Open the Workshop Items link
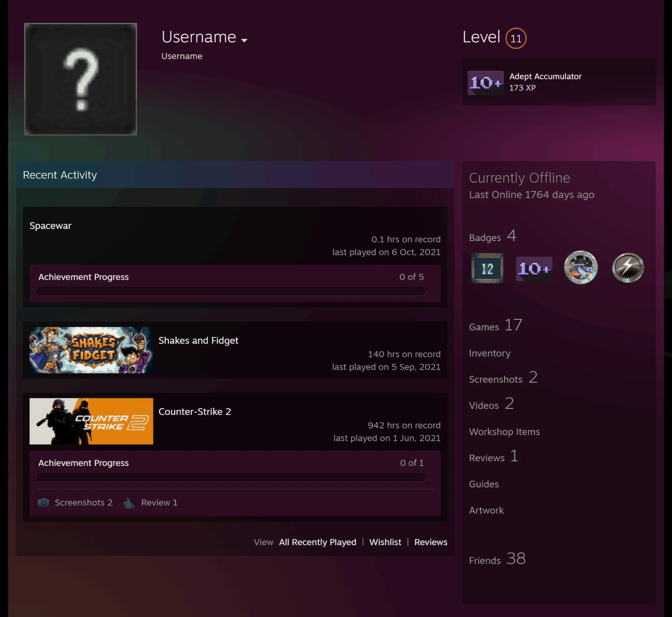The width and height of the screenshot is (672, 617). [x=504, y=432]
